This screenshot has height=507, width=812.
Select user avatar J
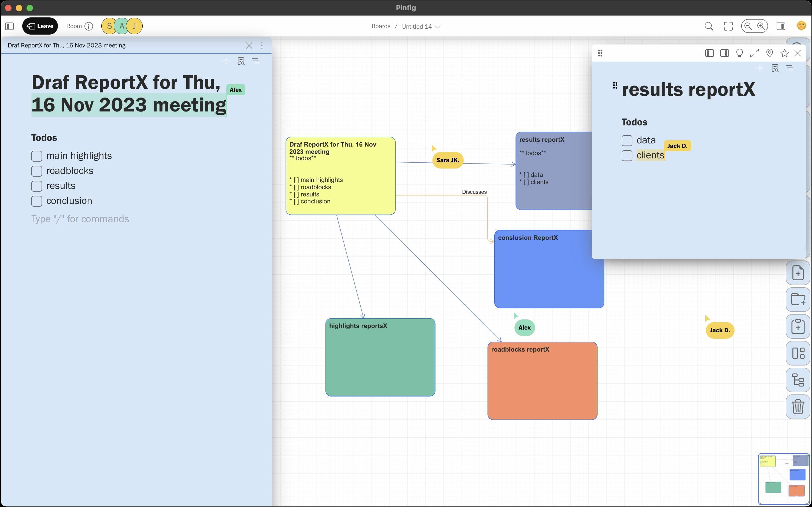tap(134, 26)
